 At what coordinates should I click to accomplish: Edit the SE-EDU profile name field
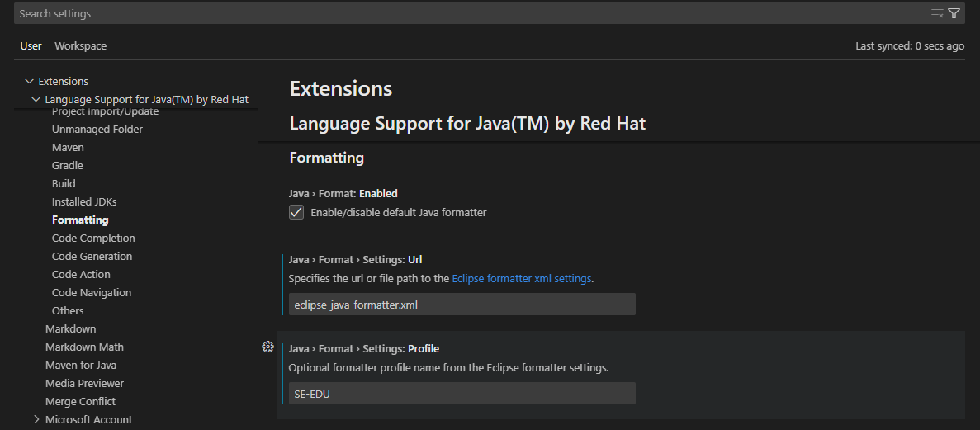click(x=462, y=393)
